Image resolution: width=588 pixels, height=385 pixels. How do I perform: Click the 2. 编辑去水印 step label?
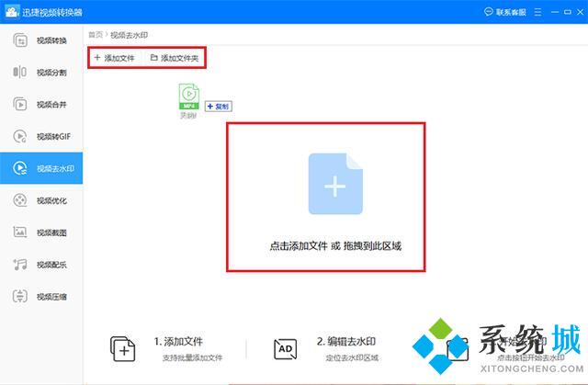346,341
